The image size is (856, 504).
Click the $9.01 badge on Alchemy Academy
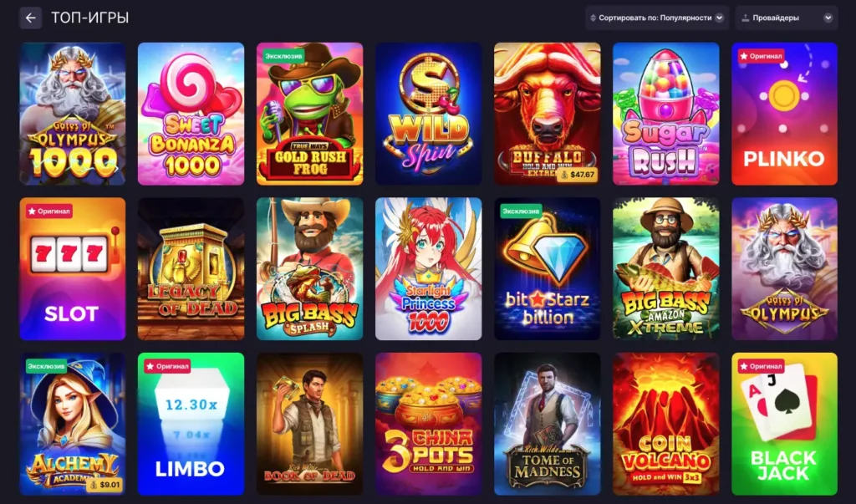[x=104, y=485]
